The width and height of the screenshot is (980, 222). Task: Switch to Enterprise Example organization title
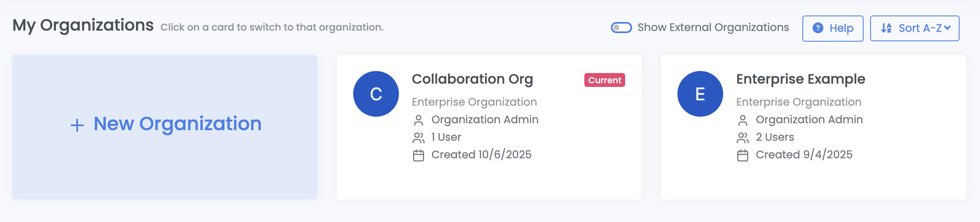click(x=800, y=79)
